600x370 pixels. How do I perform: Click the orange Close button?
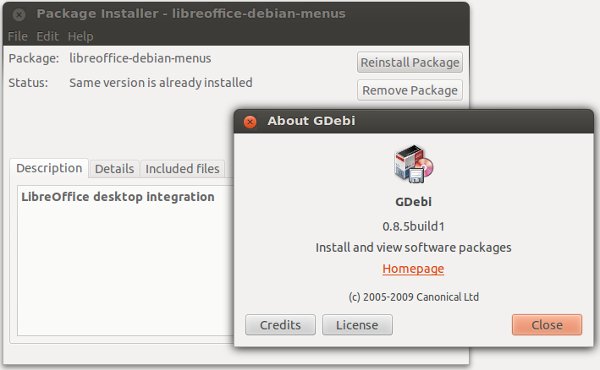coord(547,325)
